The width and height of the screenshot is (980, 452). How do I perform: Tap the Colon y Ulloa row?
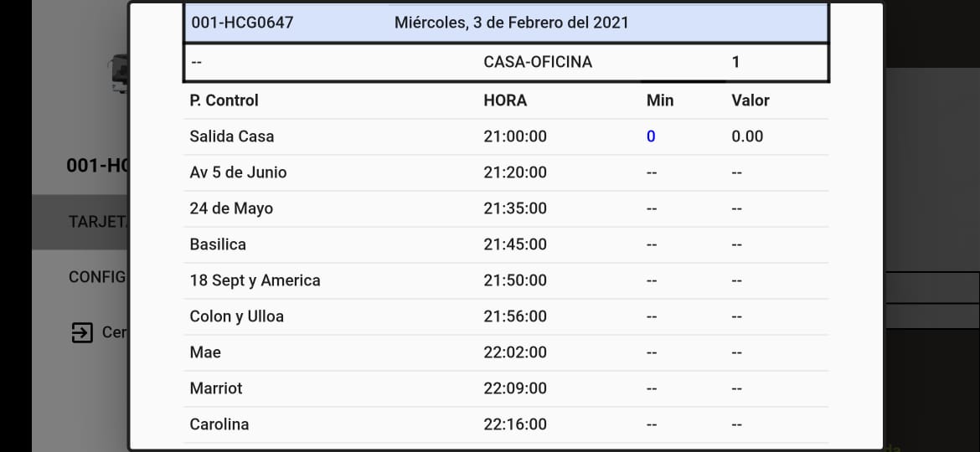236,316
